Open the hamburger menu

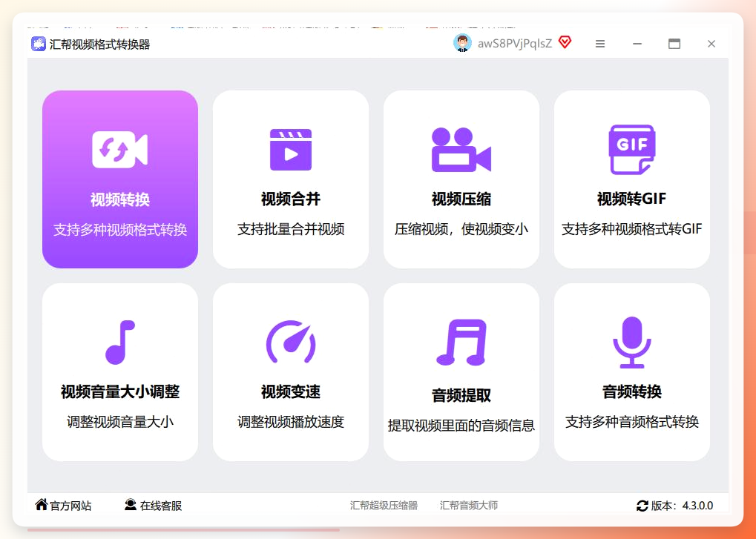600,44
